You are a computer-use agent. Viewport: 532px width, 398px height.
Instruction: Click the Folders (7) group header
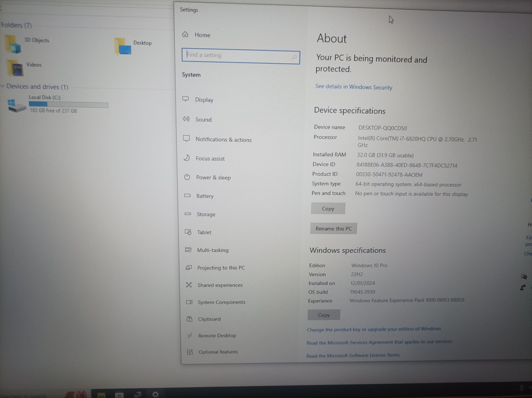(16, 25)
